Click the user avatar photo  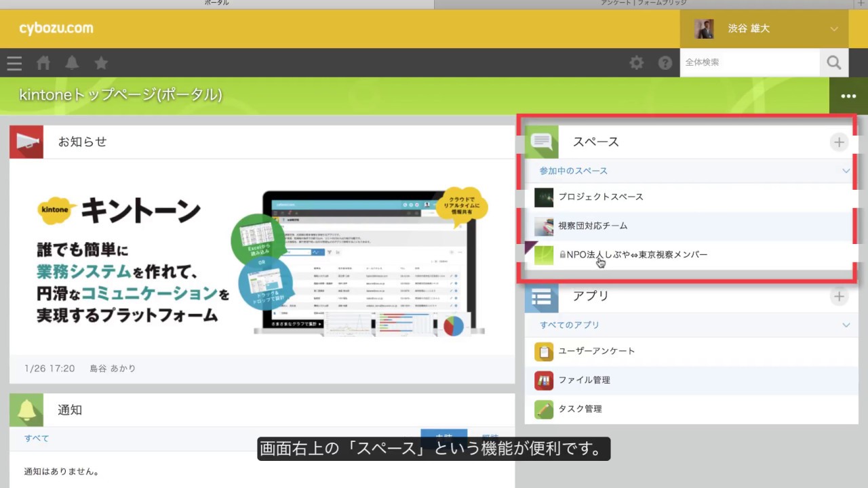704,29
